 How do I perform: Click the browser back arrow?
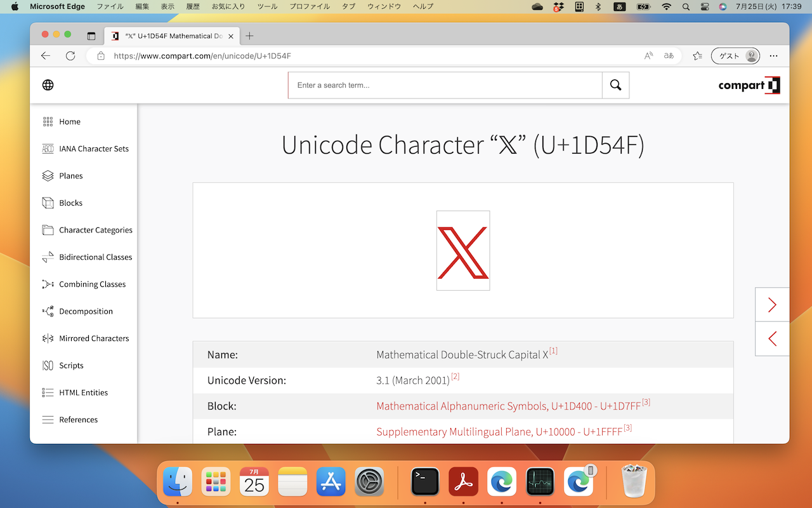[46, 56]
